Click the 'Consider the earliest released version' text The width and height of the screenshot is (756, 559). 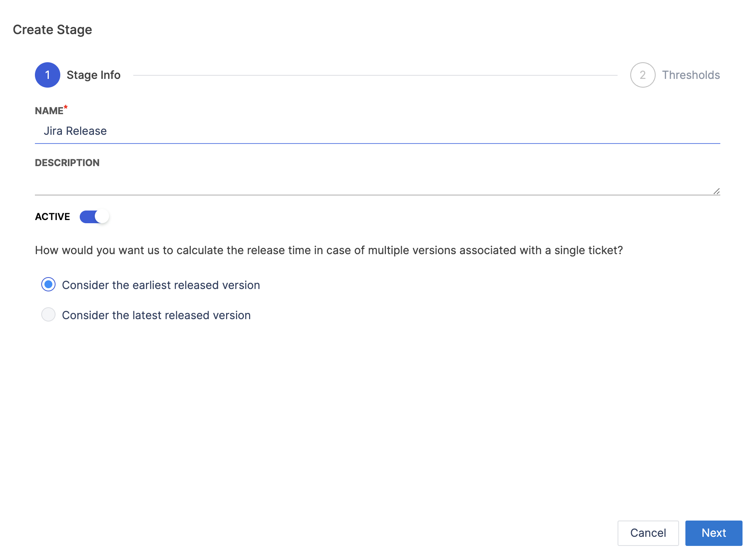click(x=161, y=285)
